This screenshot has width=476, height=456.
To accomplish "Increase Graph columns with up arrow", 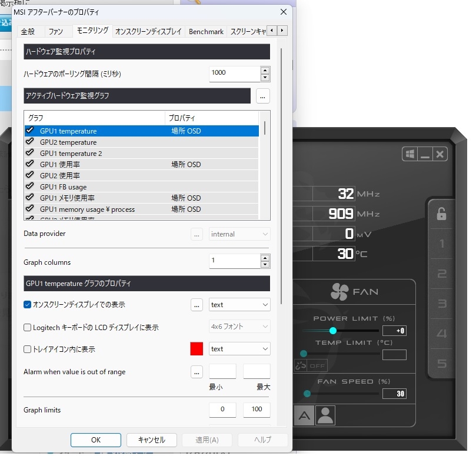I will coord(265,258).
